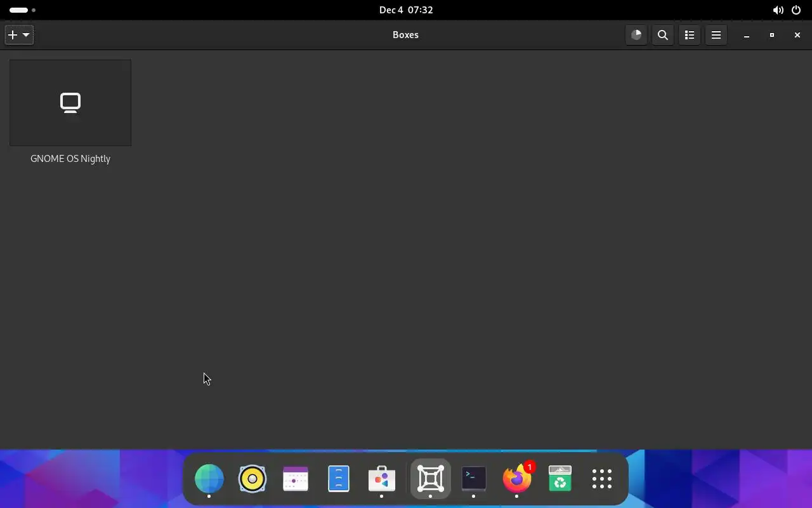
Task: Open the new virtual machine plus menu
Action: 19,35
